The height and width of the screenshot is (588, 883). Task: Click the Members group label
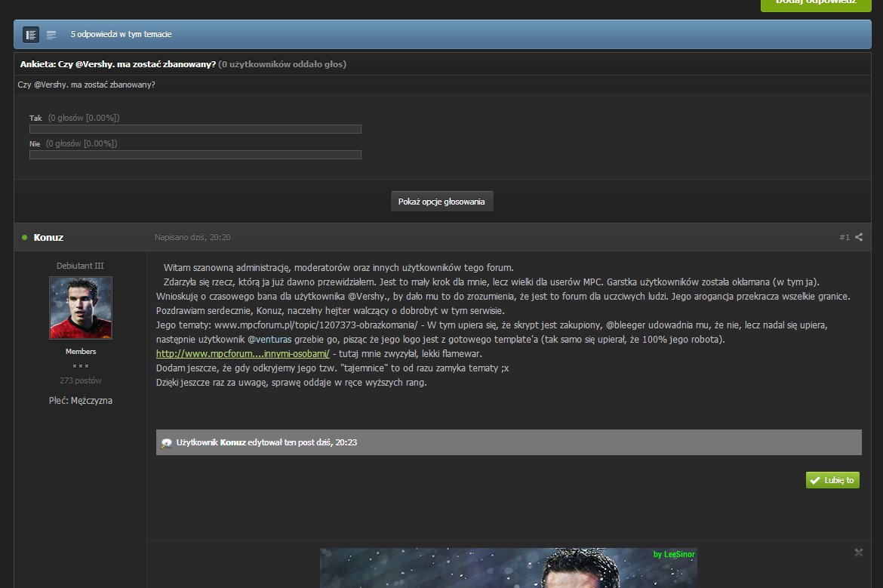[81, 352]
